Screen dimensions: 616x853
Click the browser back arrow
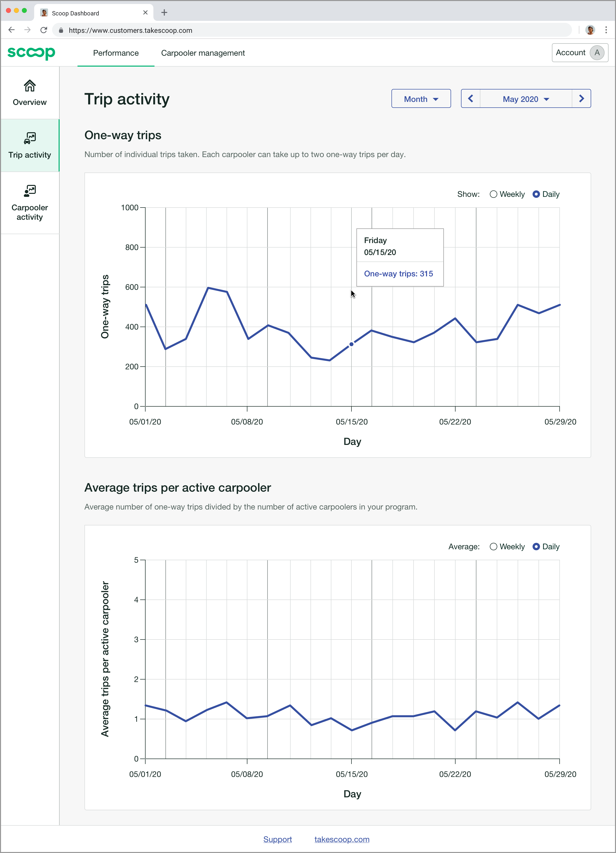[12, 30]
